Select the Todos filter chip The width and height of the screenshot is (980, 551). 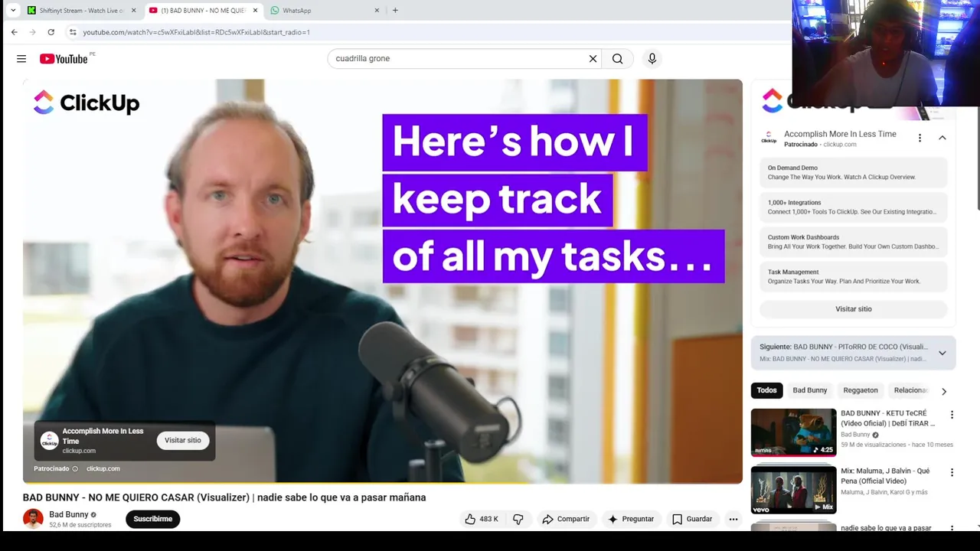click(x=766, y=390)
